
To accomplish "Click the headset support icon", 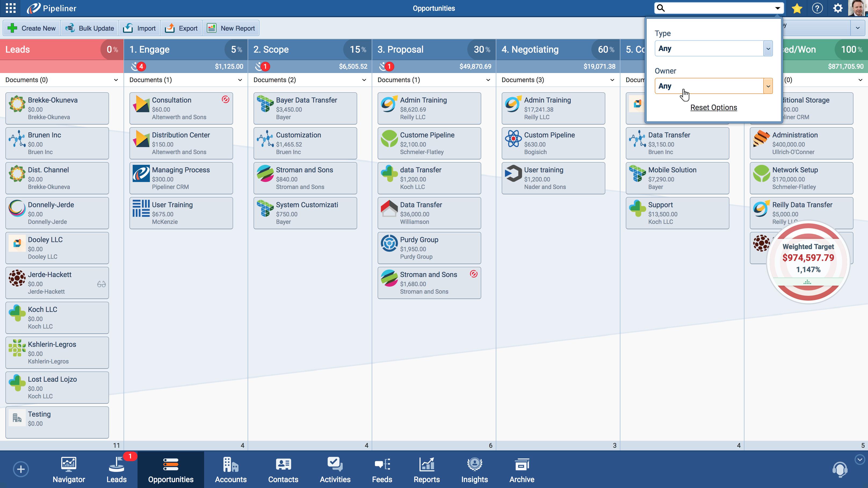I will tap(840, 469).
